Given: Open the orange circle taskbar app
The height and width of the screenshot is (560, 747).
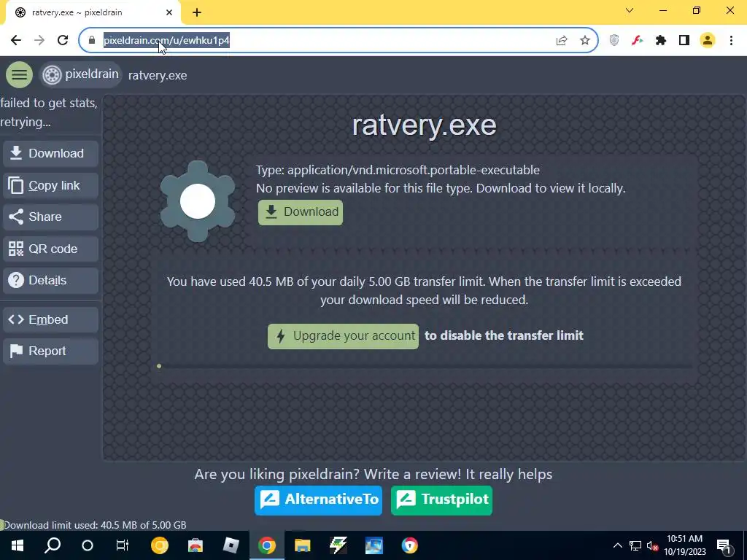Looking at the screenshot, I should pyautogui.click(x=160, y=545).
